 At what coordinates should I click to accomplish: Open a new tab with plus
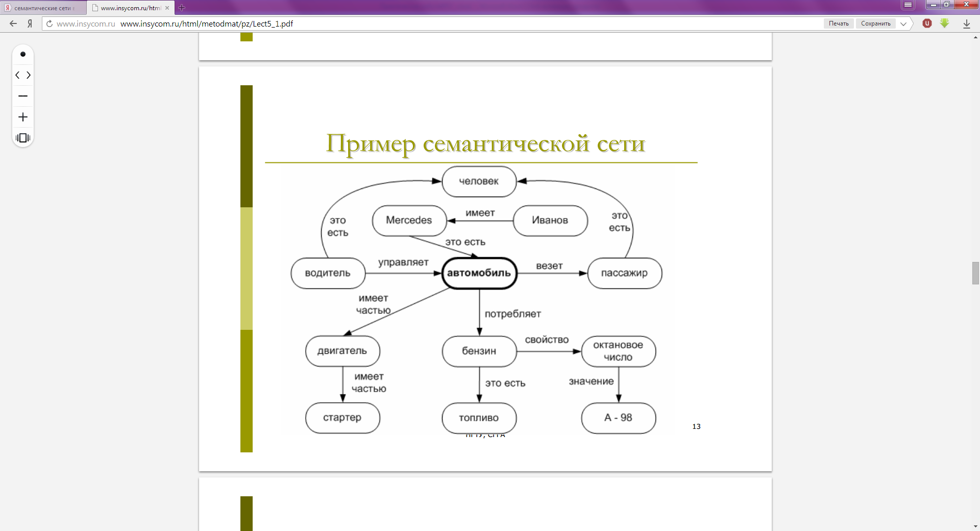pyautogui.click(x=182, y=8)
